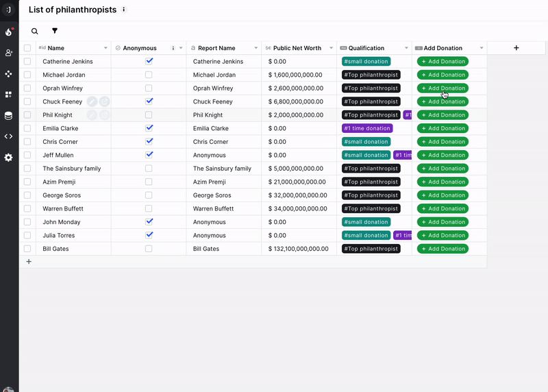Screen dimensions: 548x392
Task: Click Chris Corner's #small donation tag
Action: pos(366,142)
